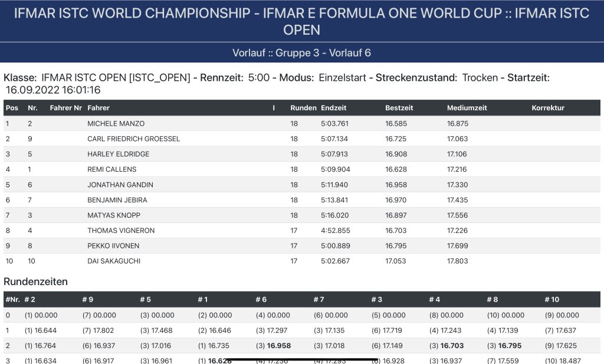Screen dimensions: 604x364
Task: Click medium time 17.435
Action: coord(457,200)
